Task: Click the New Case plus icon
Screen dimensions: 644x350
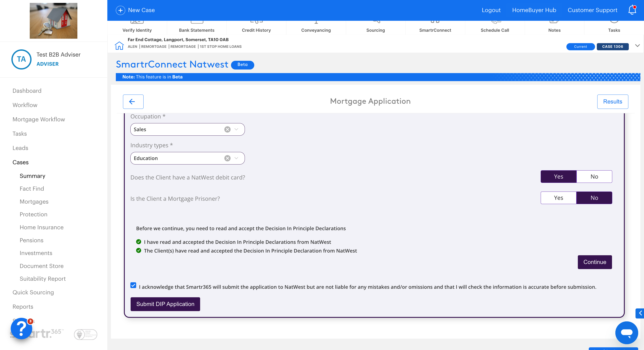Action: [120, 10]
